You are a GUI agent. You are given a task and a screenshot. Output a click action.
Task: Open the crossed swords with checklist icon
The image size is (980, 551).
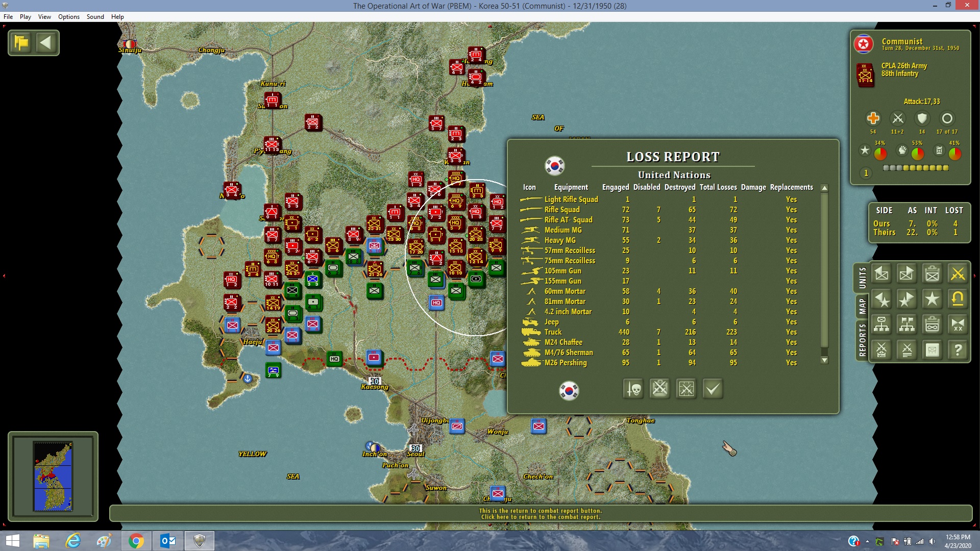point(881,350)
